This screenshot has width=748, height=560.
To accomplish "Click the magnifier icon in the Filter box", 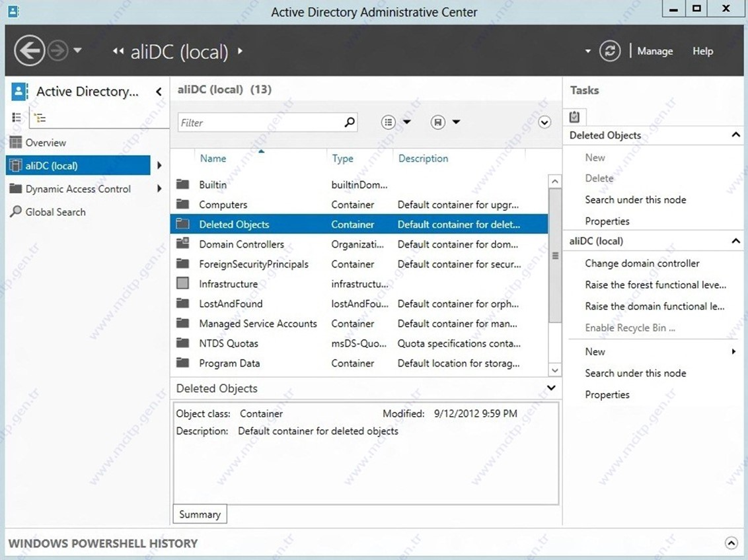I will coord(350,122).
